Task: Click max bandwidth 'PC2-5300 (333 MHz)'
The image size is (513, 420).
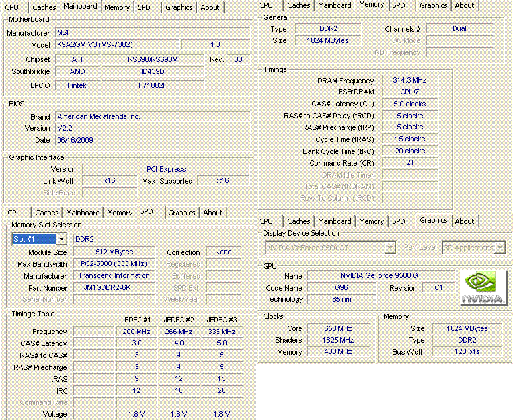Action: coord(114,263)
